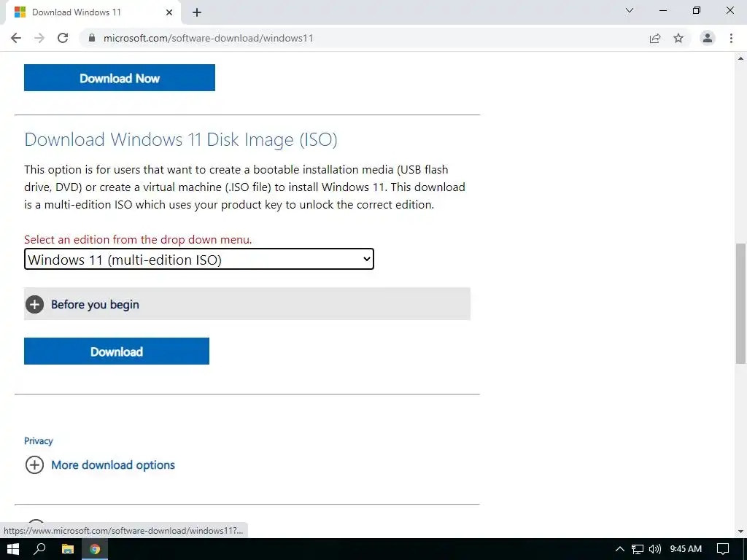
Task: Click the scrollbar up arrow
Action: click(740, 58)
